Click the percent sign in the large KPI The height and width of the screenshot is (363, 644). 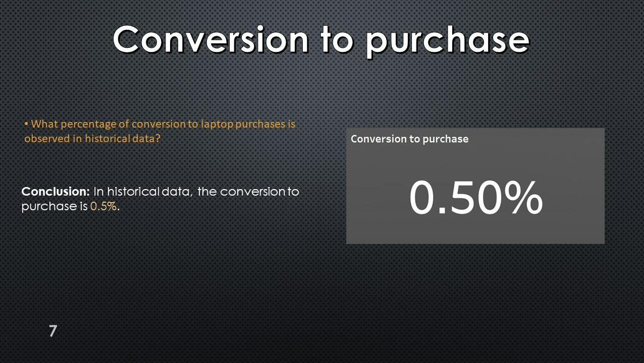(522, 197)
